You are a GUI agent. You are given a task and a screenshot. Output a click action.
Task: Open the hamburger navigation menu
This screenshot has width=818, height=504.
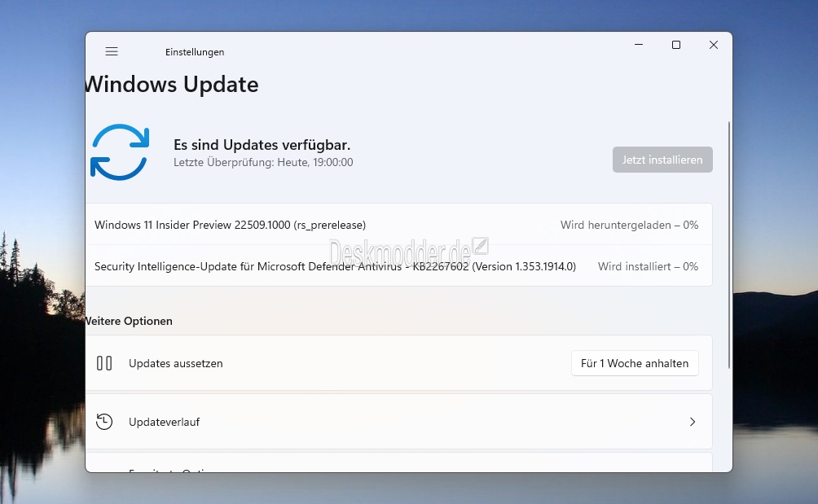(x=112, y=51)
